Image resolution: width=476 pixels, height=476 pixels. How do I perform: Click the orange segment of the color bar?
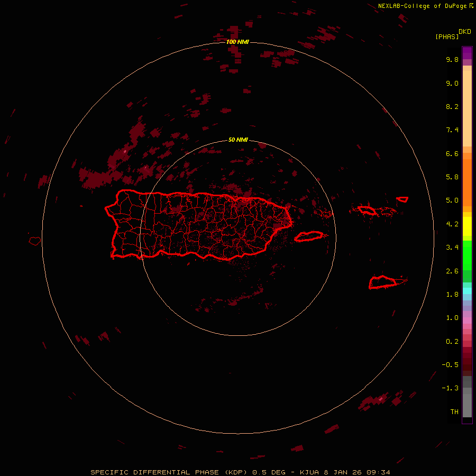tap(467, 182)
